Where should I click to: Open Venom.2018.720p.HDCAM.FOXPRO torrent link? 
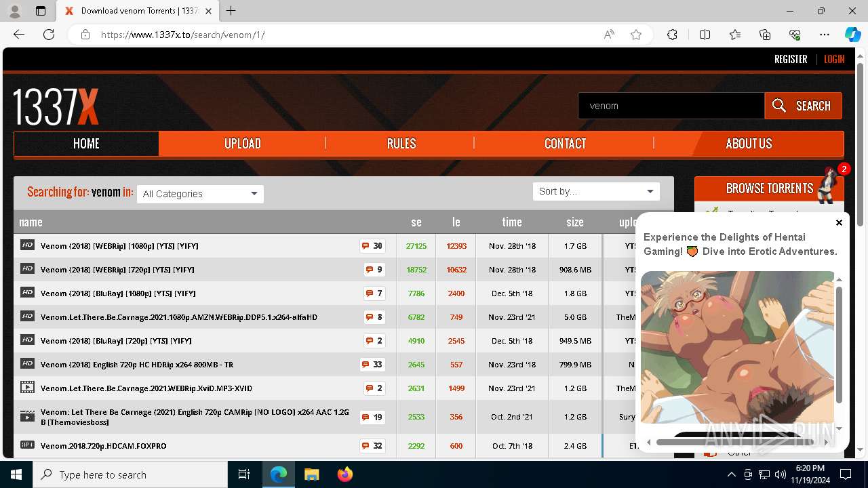pyautogui.click(x=103, y=446)
